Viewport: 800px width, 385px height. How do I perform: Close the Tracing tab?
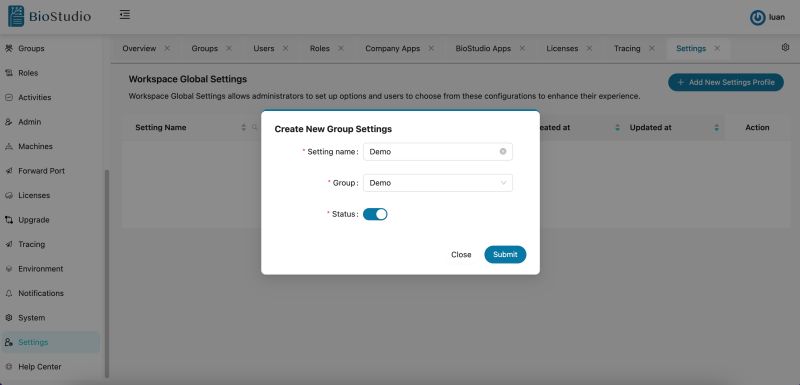(652, 48)
